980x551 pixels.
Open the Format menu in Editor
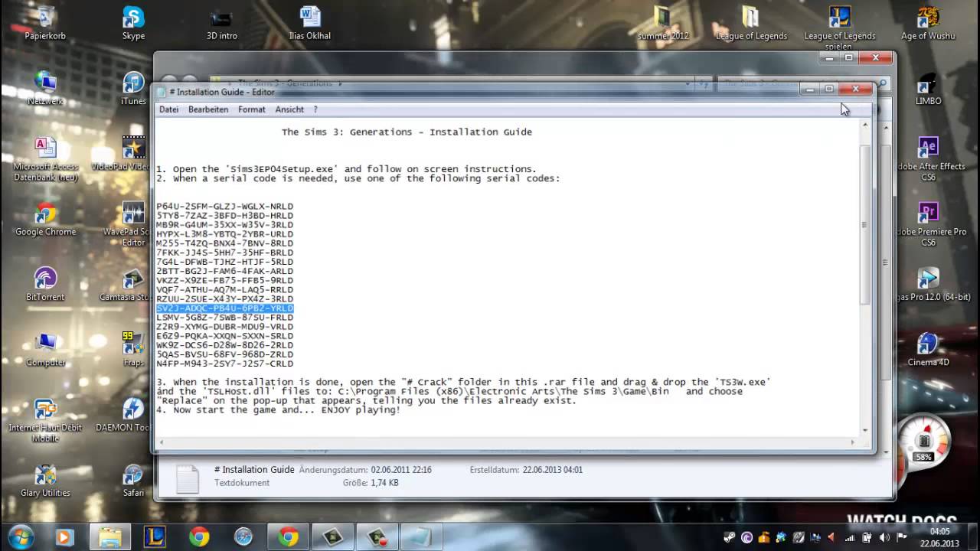point(251,109)
